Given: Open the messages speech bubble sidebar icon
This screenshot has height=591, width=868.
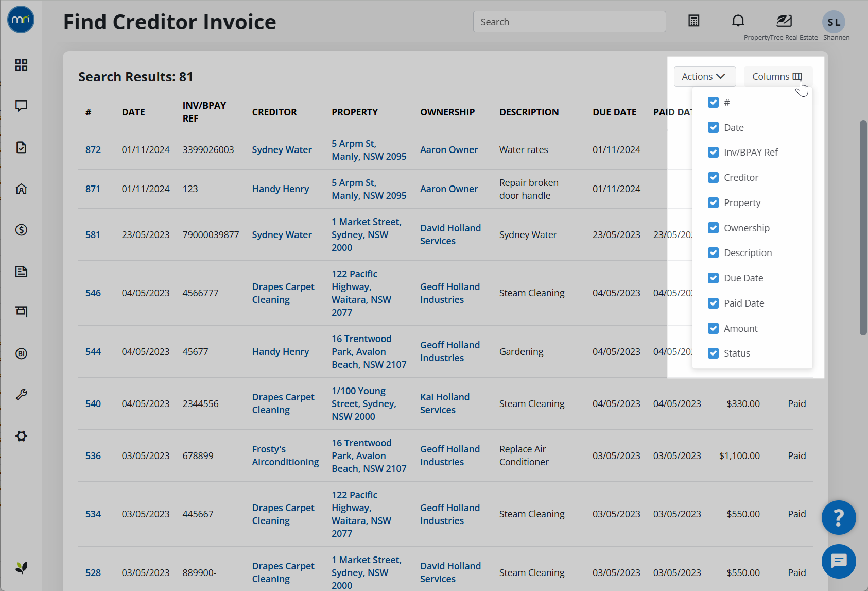Looking at the screenshot, I should (x=21, y=106).
